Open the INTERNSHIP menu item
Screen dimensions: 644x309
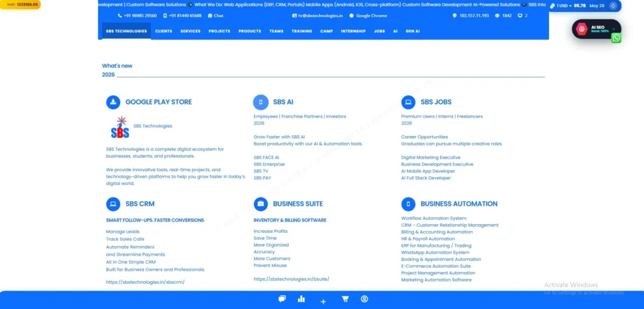pos(353,31)
